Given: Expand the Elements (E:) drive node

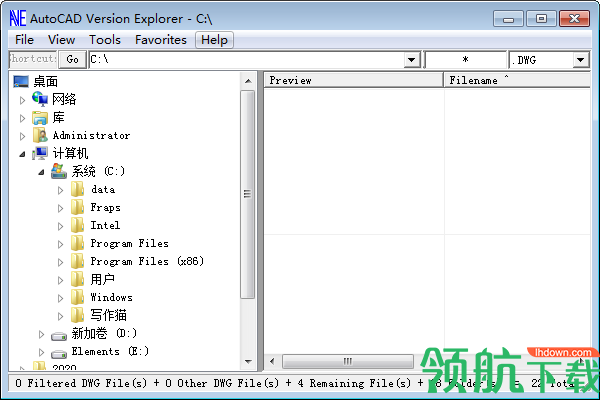Looking at the screenshot, I should [x=41, y=352].
